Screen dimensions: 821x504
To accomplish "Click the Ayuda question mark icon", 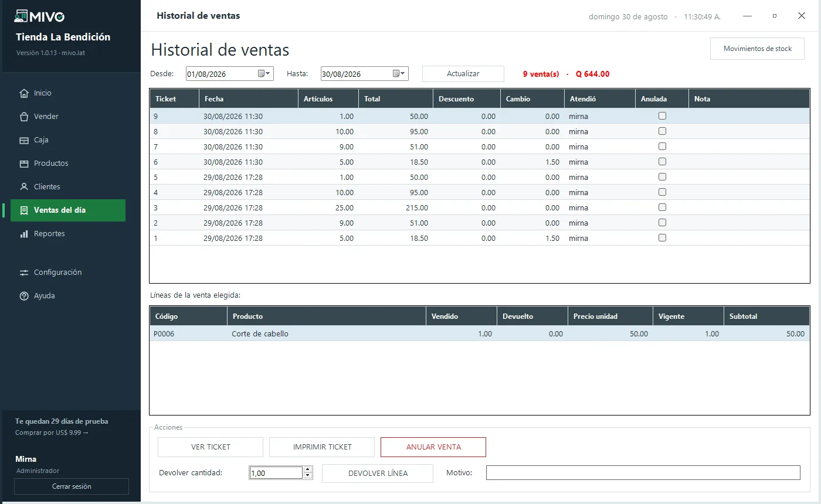I will point(24,296).
